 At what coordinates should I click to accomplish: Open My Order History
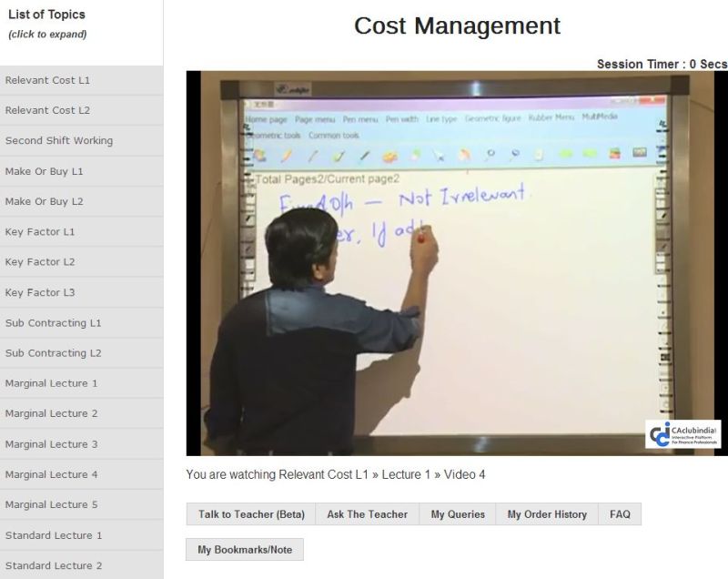547,514
